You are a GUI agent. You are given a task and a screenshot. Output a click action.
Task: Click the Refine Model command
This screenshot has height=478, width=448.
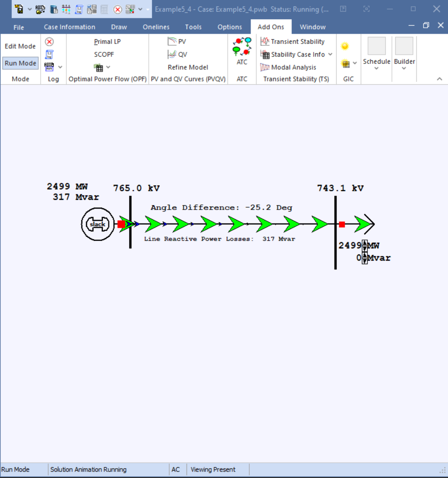click(x=188, y=67)
